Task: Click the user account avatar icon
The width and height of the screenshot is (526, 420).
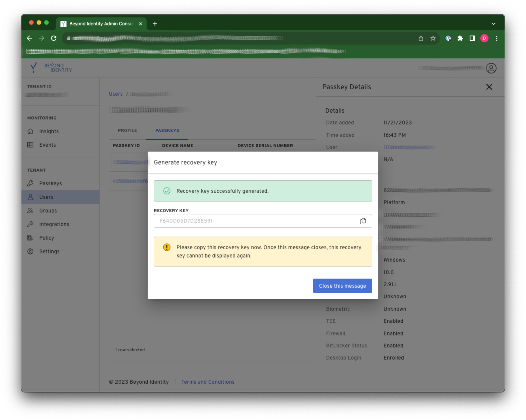Action: (x=491, y=68)
